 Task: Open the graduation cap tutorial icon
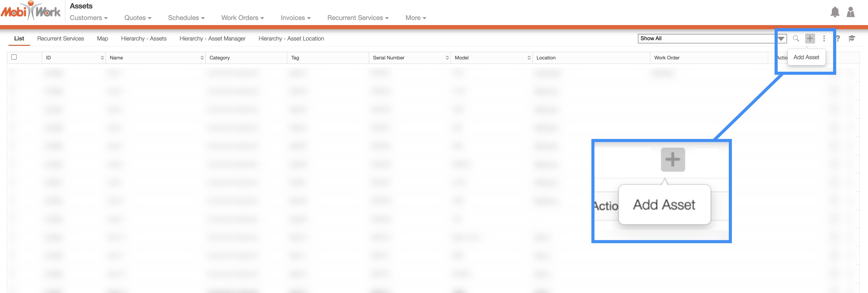tap(852, 38)
